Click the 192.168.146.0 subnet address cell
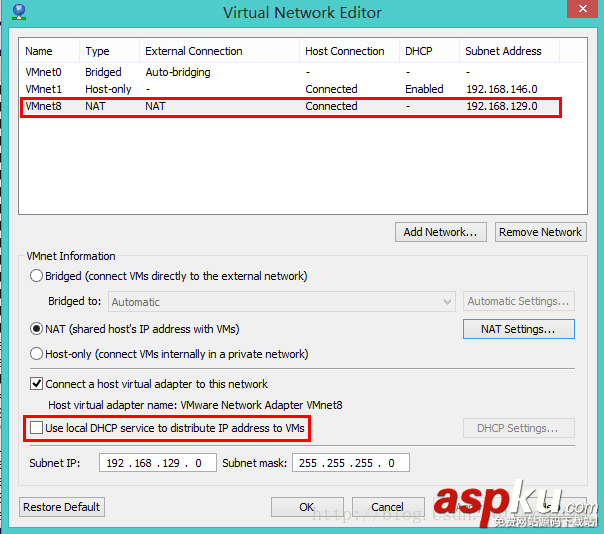604x534 pixels. (502, 89)
